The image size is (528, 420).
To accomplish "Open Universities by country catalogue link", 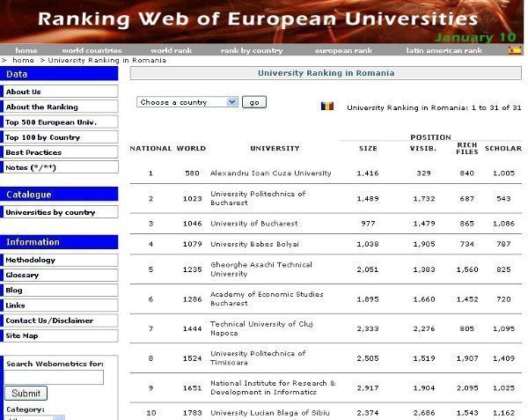I will pyautogui.click(x=61, y=212).
